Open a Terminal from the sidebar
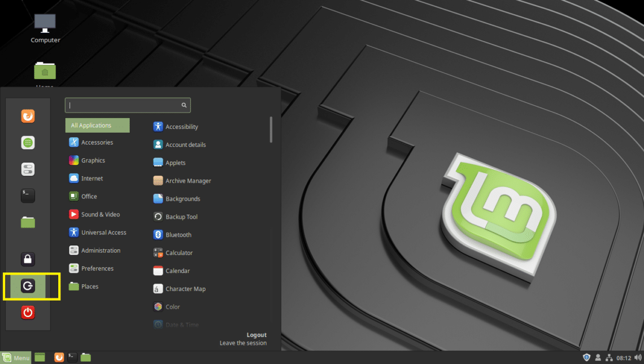The width and height of the screenshot is (644, 364). tap(28, 195)
